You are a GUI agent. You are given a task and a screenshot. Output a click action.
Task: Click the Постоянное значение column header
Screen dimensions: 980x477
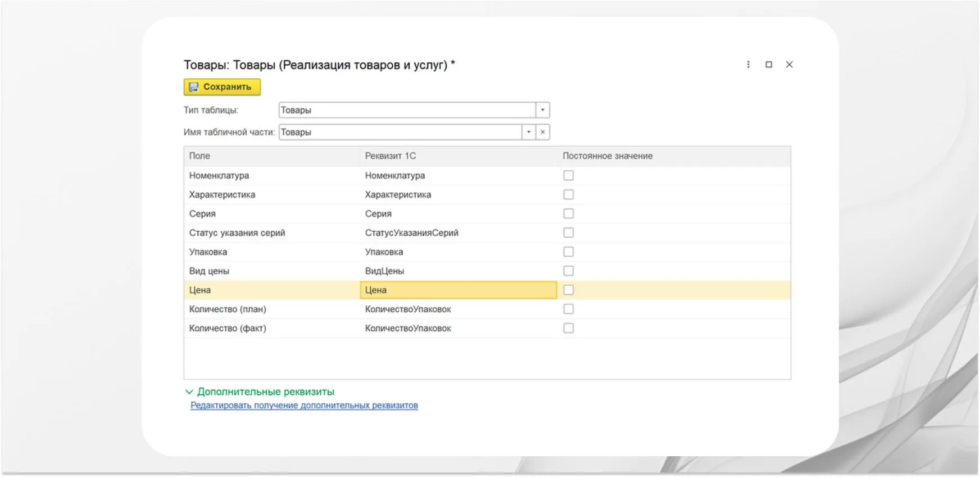pyautogui.click(x=674, y=156)
